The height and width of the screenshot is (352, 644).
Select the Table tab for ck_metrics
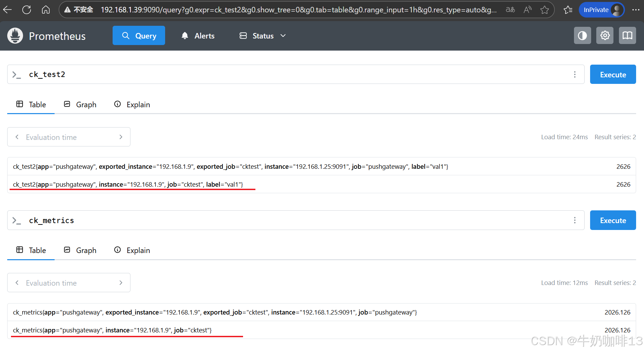[31, 250]
